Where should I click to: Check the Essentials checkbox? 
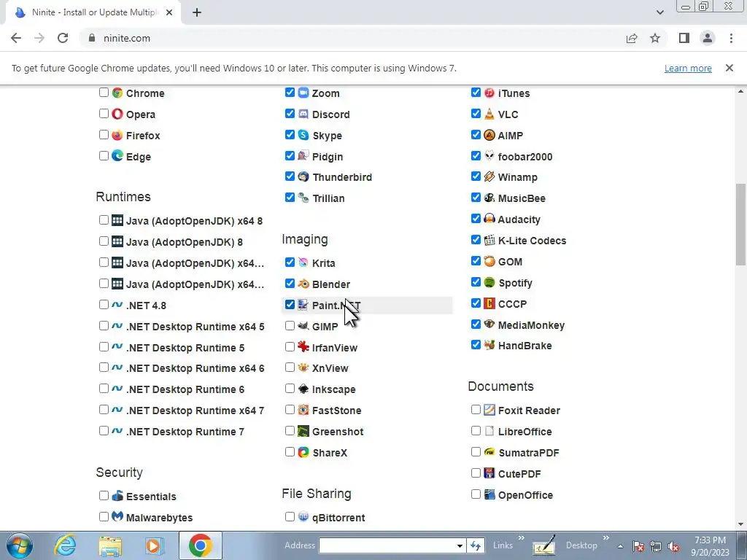coord(104,495)
